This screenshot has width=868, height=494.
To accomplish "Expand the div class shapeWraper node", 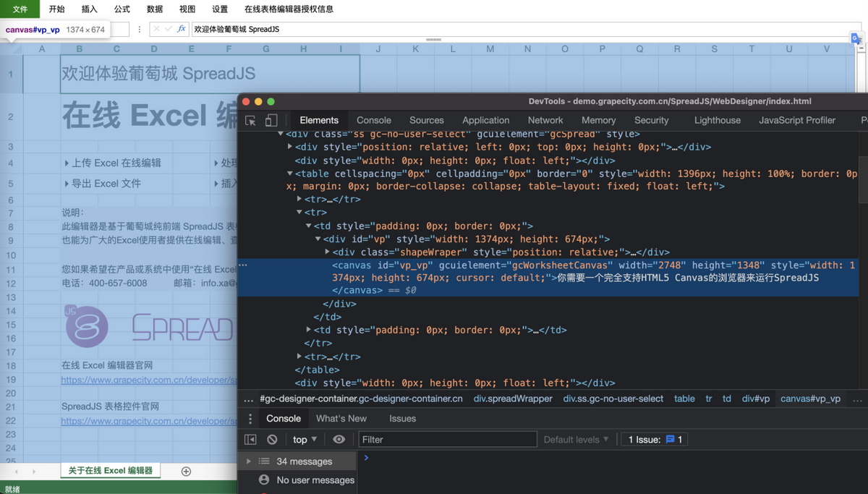I will click(327, 252).
